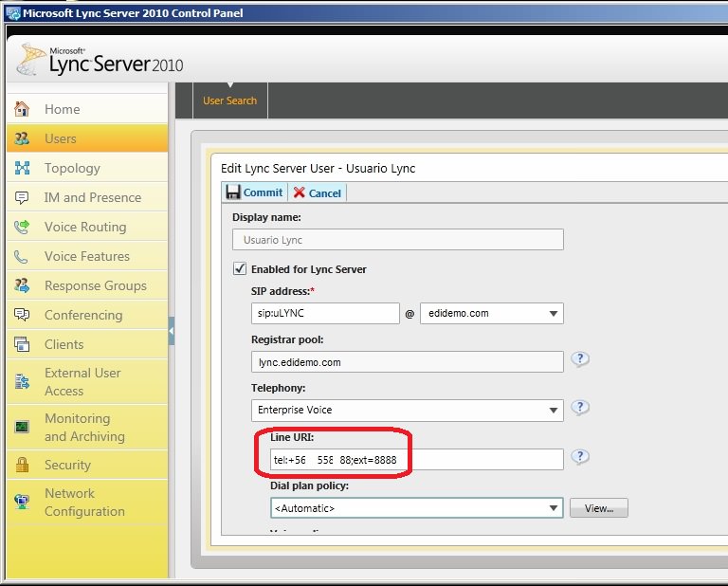This screenshot has width=728, height=586.
Task: Click the Topology network icon
Action: point(22,168)
